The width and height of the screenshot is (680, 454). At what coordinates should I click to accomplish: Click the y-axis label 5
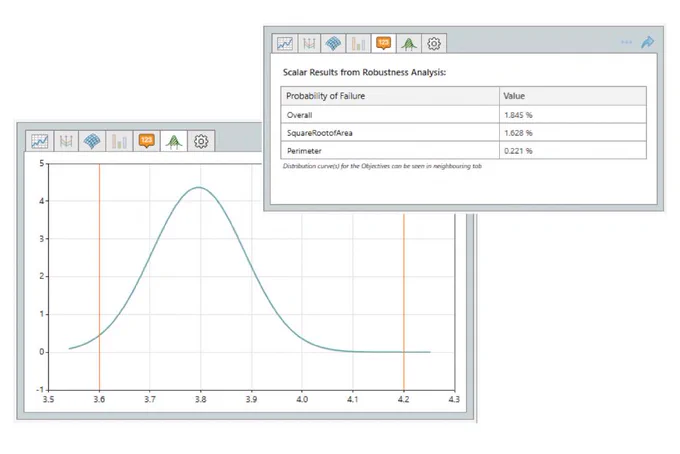tap(42, 163)
